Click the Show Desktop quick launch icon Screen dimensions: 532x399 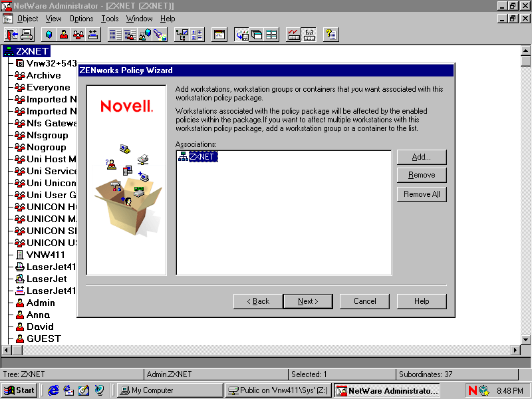pos(84,390)
